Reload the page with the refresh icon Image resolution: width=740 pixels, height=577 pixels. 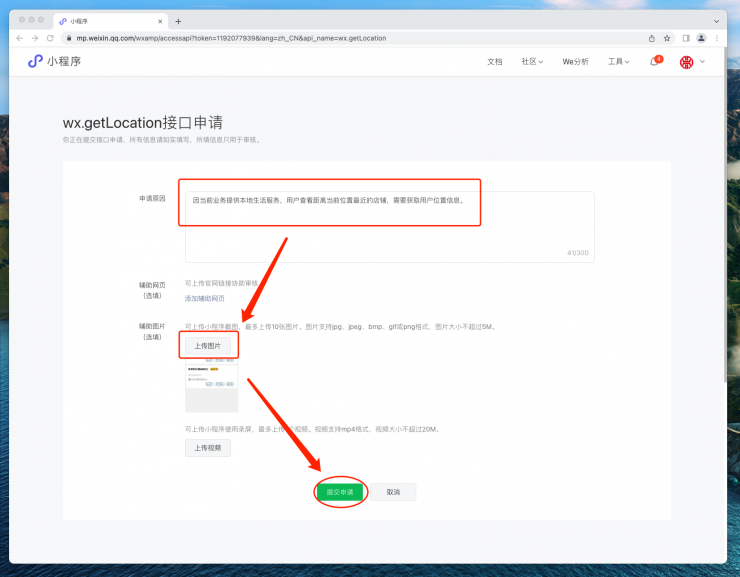(50, 38)
